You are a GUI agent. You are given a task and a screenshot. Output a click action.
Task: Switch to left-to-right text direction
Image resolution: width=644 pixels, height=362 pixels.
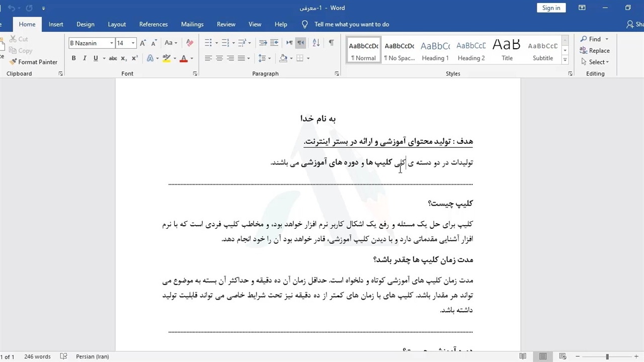point(289,43)
